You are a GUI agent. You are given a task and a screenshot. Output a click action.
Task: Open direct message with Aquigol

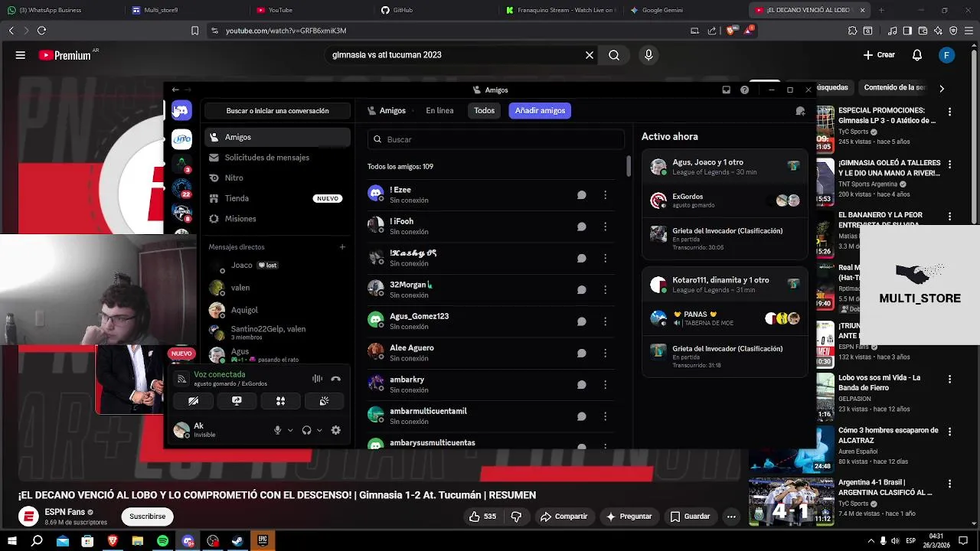pos(277,310)
